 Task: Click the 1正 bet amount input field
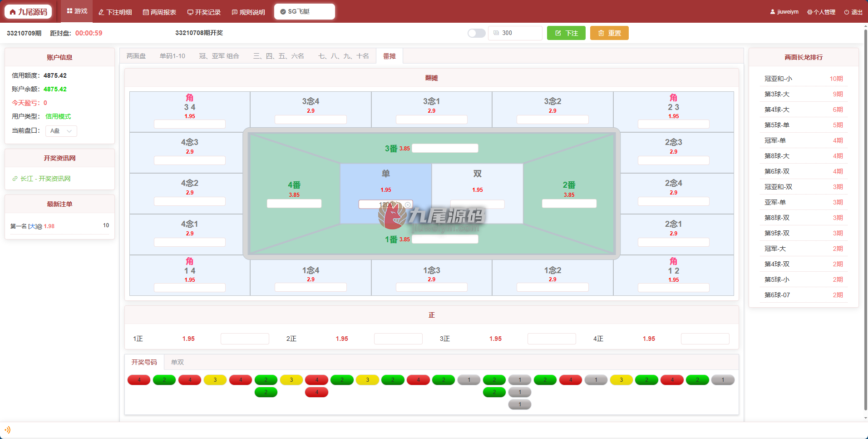(x=245, y=339)
